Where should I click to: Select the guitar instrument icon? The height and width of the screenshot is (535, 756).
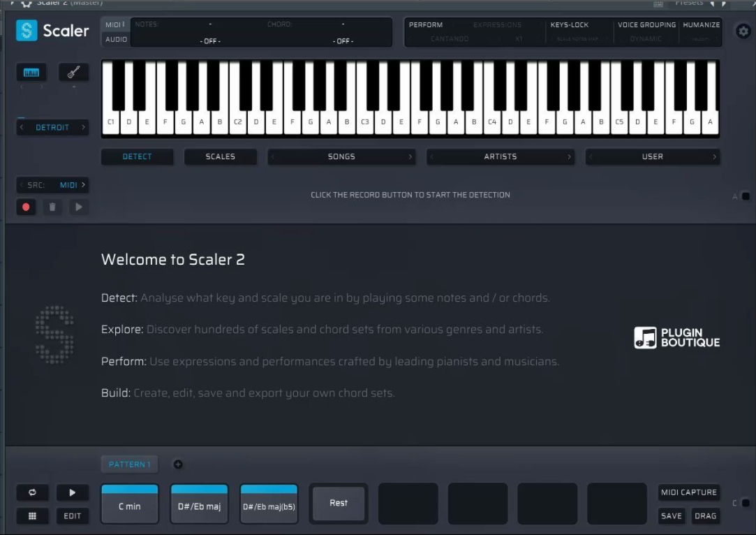[73, 72]
